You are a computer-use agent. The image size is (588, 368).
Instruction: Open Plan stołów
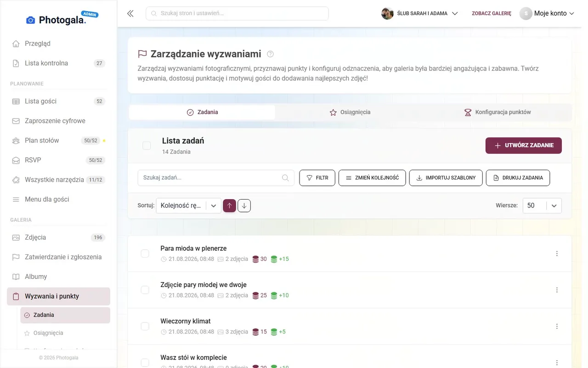coord(58,140)
